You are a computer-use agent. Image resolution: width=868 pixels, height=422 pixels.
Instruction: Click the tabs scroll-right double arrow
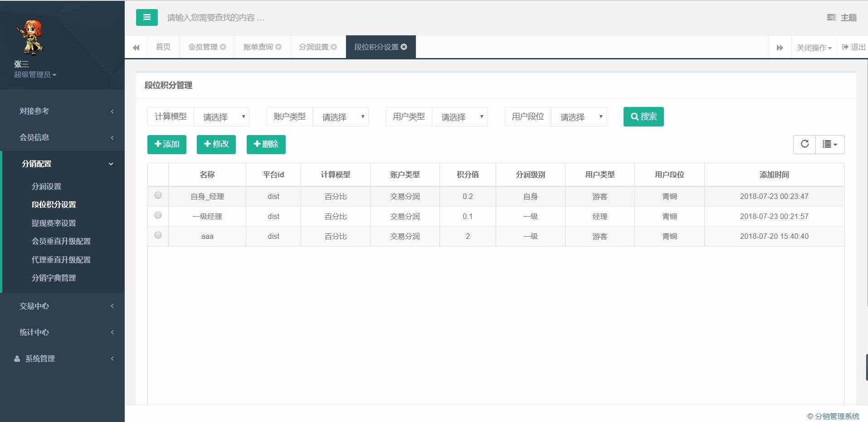point(780,47)
